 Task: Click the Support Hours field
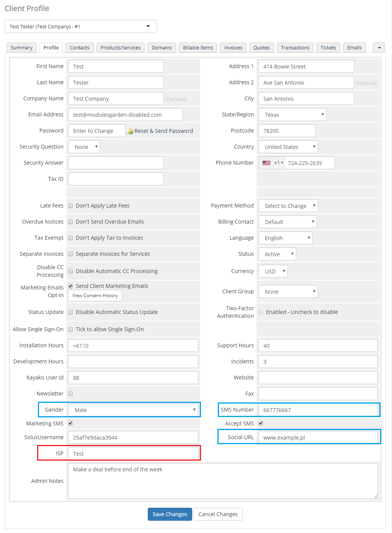coord(318,345)
